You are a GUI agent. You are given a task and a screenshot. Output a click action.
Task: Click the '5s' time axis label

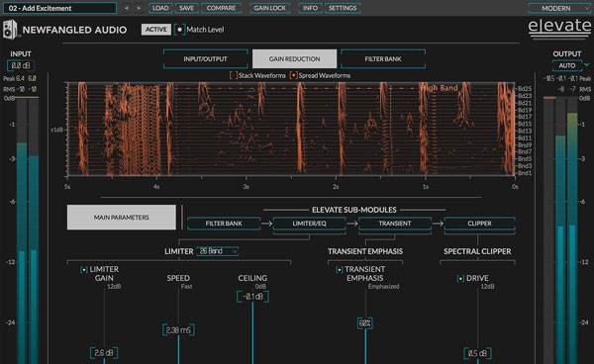67,187
